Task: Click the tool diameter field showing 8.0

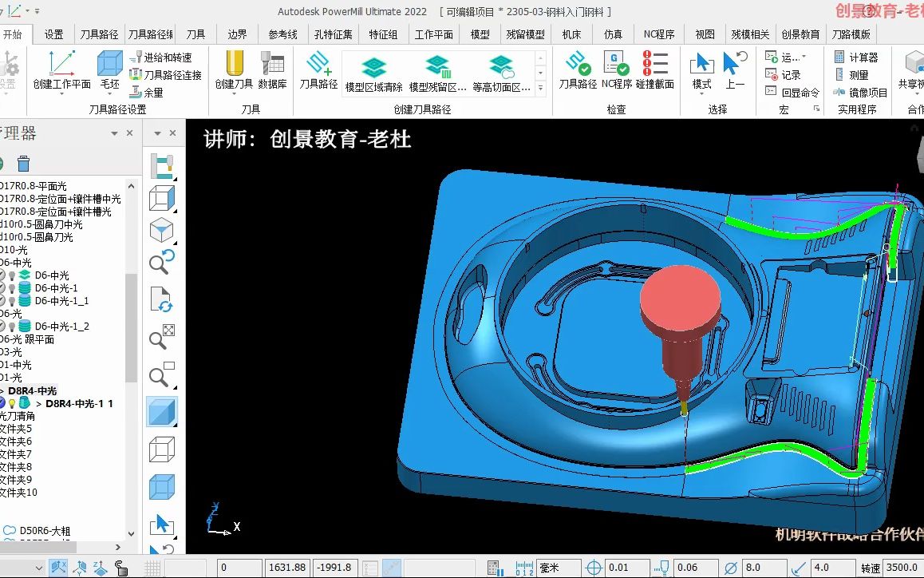Action: 765,568
